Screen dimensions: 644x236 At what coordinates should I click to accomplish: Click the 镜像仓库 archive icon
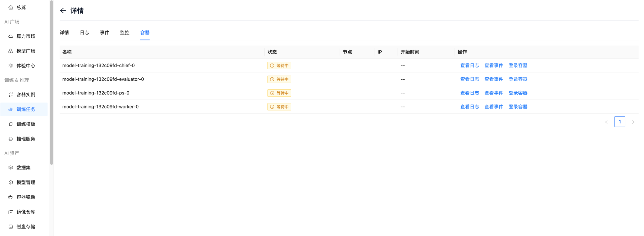[x=11, y=212]
